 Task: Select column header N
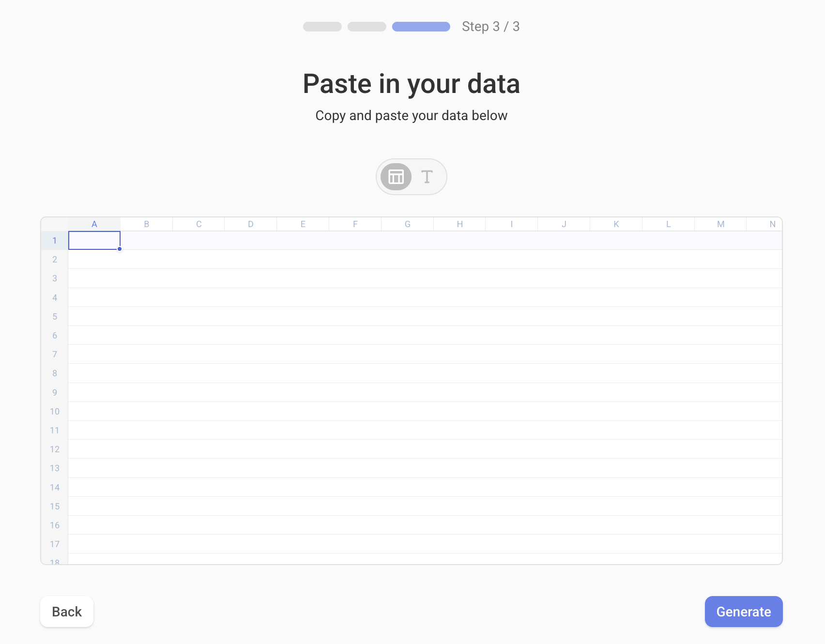(772, 224)
